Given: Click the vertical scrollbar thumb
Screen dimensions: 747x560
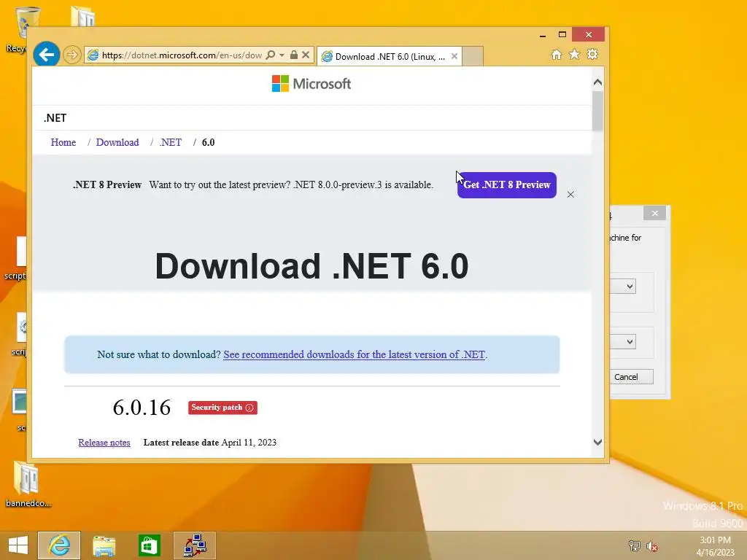Looking at the screenshot, I should [598, 111].
